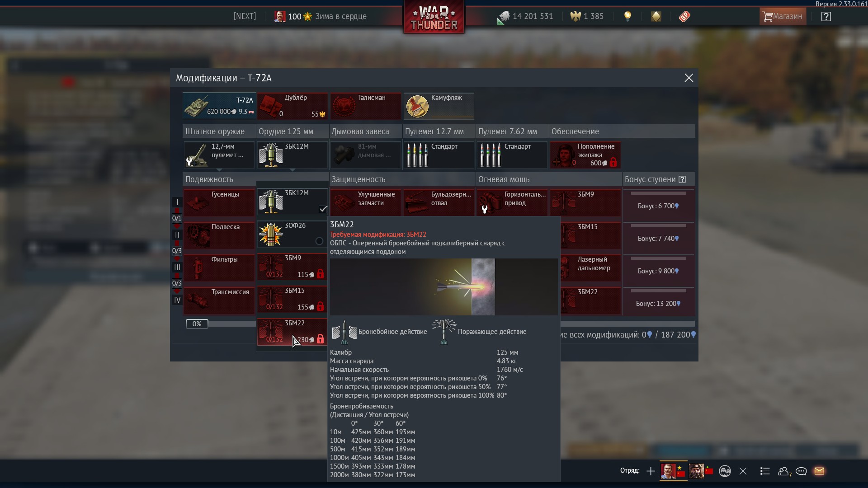The image size is (868, 488).
Task: Expand the 12,7-мм пулемёт standard weapon slot
Action: click(x=219, y=155)
